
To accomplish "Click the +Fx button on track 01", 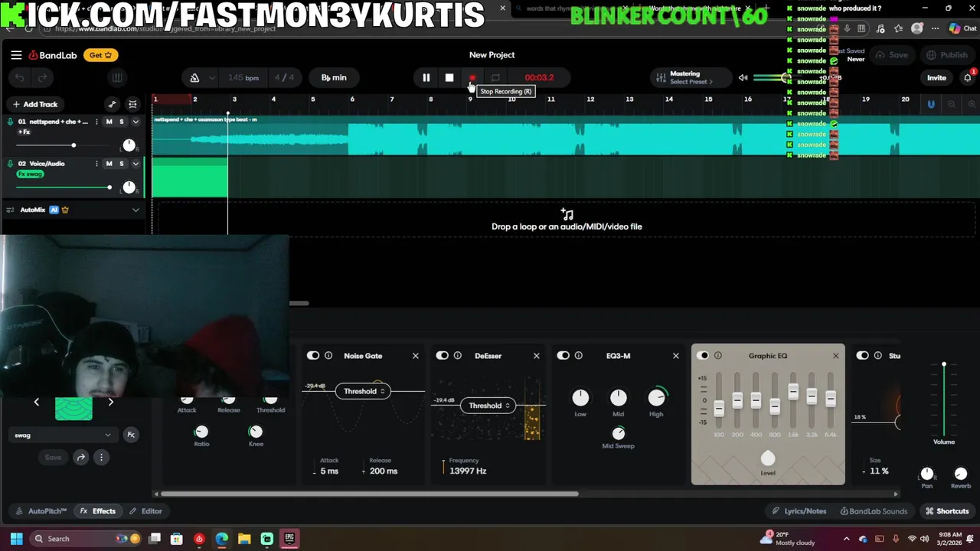I will point(24,132).
